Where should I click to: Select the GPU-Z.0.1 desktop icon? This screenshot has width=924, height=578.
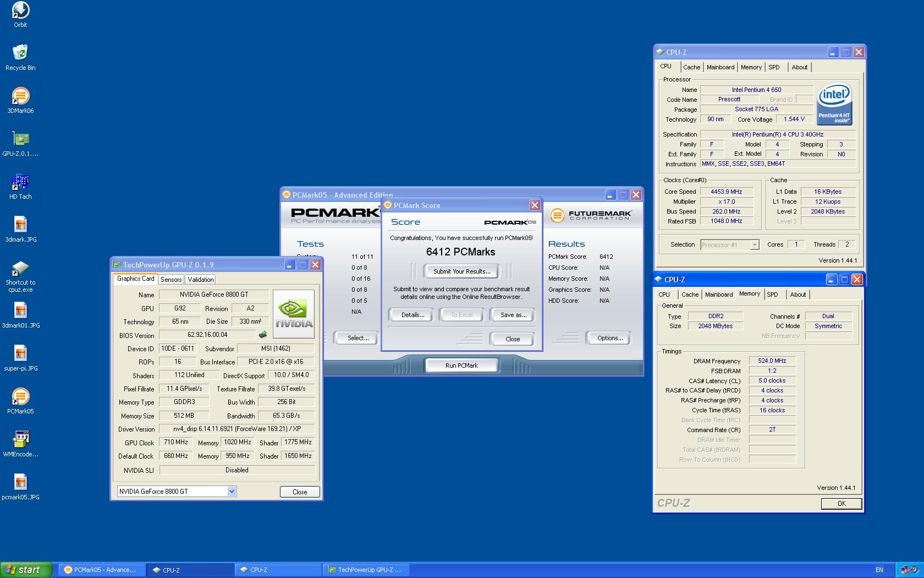coord(20,143)
